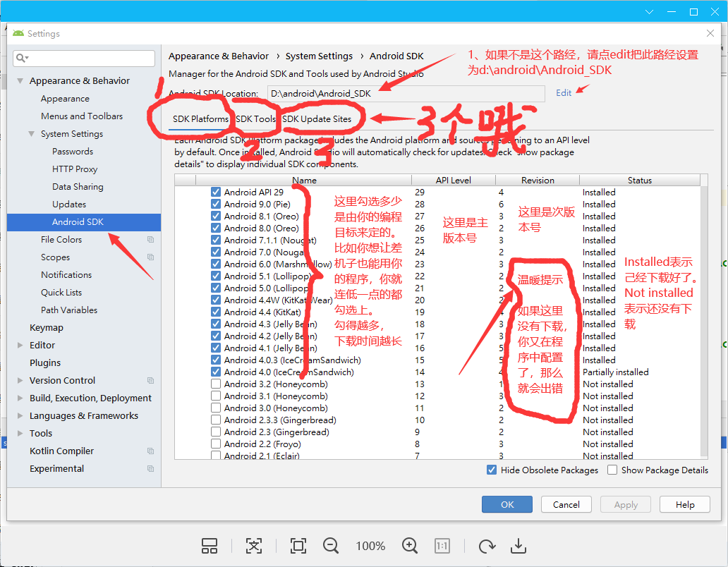728x567 pixels.
Task: Uncheck Android 9.0 (Pie) checkbox
Action: 215,204
